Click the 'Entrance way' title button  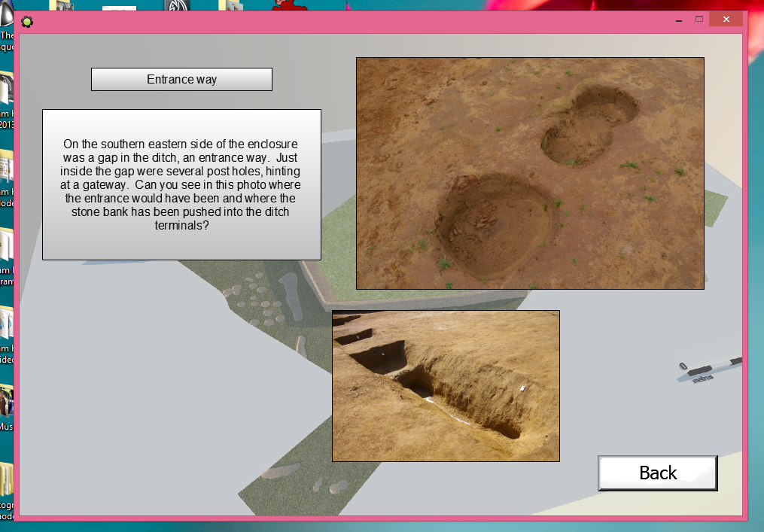click(x=181, y=80)
